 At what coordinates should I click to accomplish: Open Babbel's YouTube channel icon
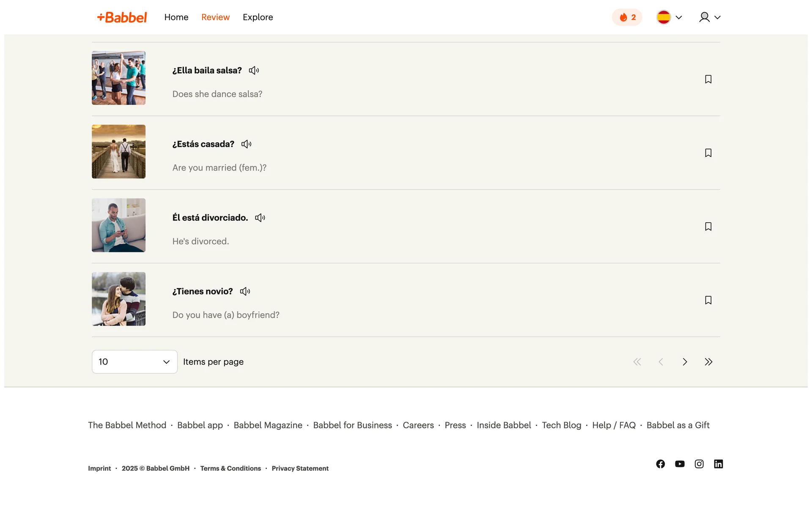(680, 464)
